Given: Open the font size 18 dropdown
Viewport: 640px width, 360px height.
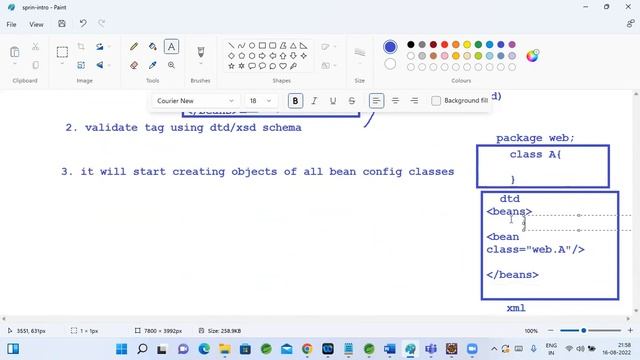Looking at the screenshot, I should [260, 100].
